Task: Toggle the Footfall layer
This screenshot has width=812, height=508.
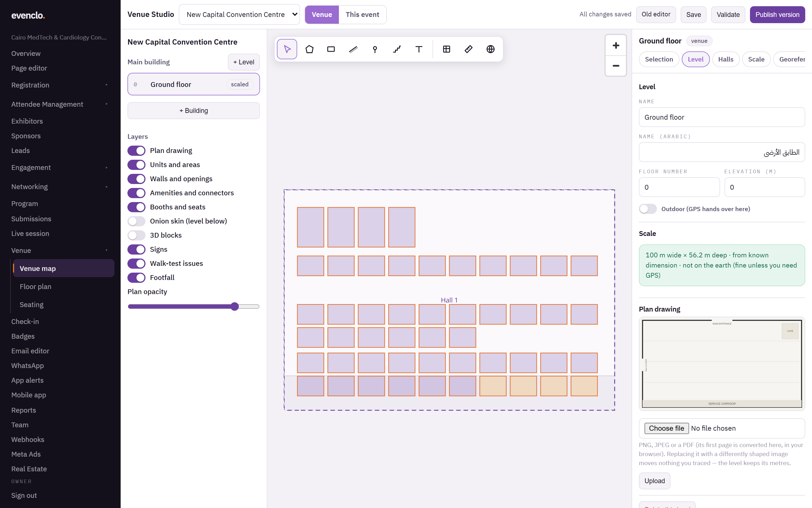Action: tap(136, 277)
